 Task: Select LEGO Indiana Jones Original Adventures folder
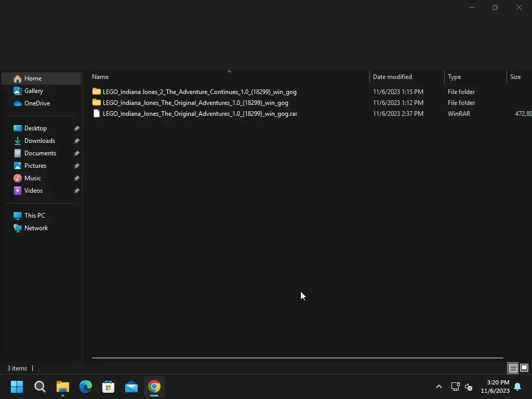pos(195,103)
